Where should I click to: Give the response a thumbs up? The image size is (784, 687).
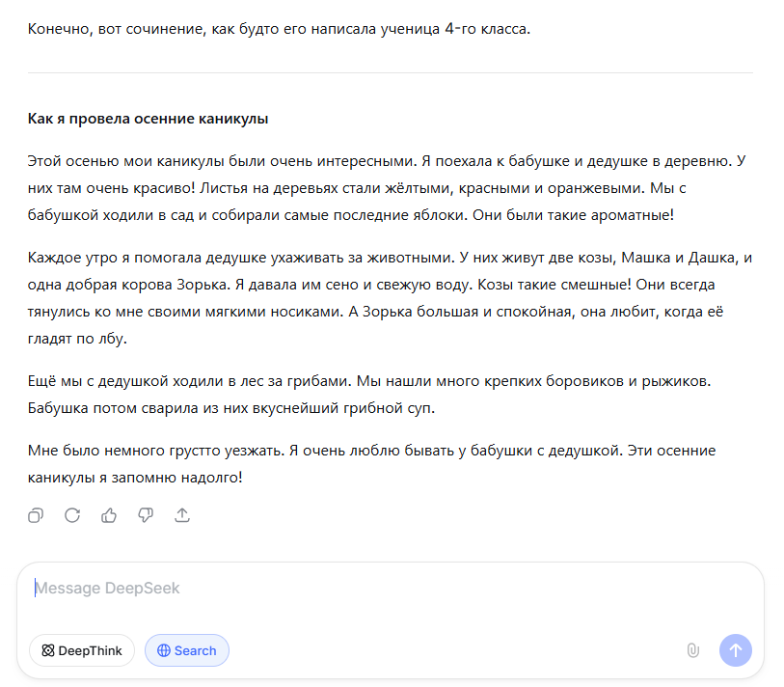pos(109,515)
